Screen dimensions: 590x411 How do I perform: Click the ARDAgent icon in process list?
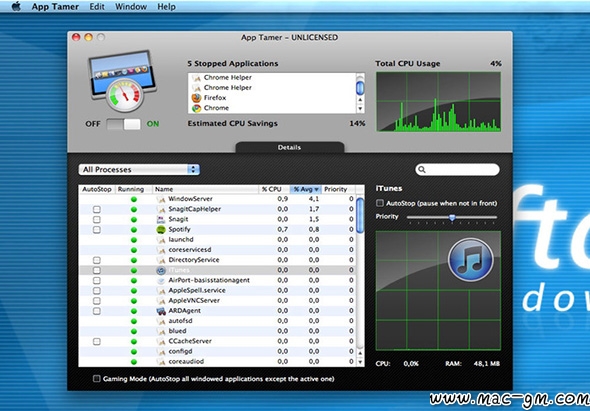click(161, 311)
